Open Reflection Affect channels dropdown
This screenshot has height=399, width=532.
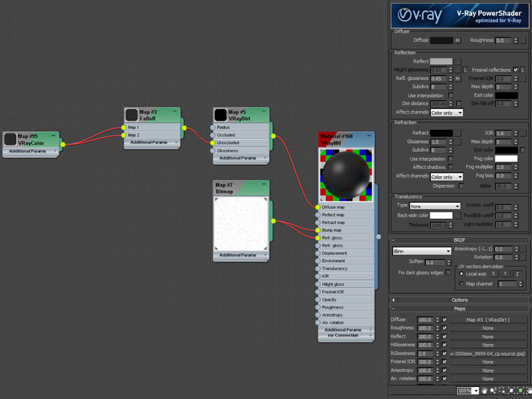click(x=446, y=112)
